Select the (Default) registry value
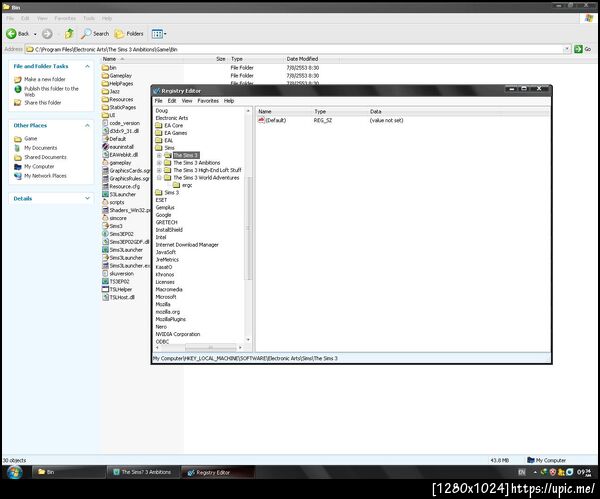Viewport: 600px width, 499px height. point(272,120)
